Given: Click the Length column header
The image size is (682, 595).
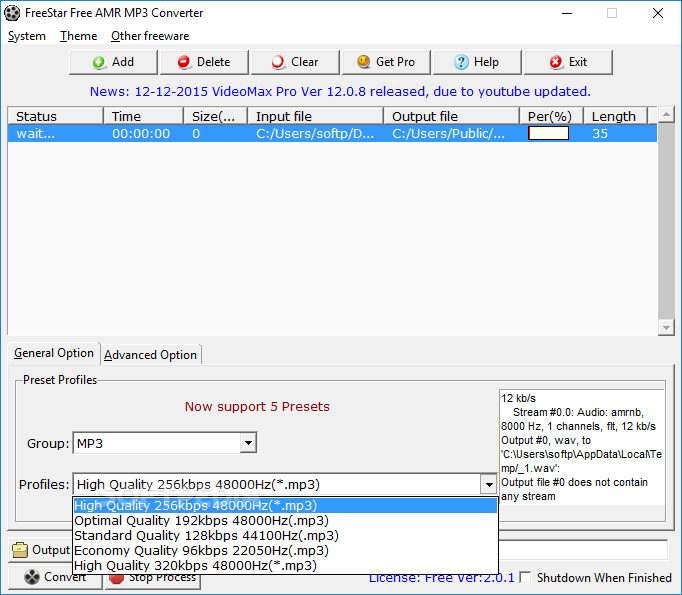Looking at the screenshot, I should pos(615,116).
